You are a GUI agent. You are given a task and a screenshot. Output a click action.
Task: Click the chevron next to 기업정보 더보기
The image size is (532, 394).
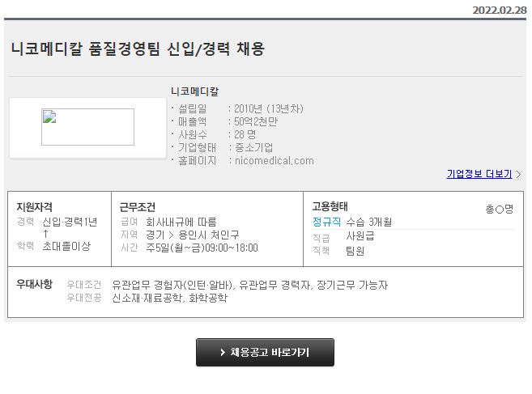click(518, 174)
